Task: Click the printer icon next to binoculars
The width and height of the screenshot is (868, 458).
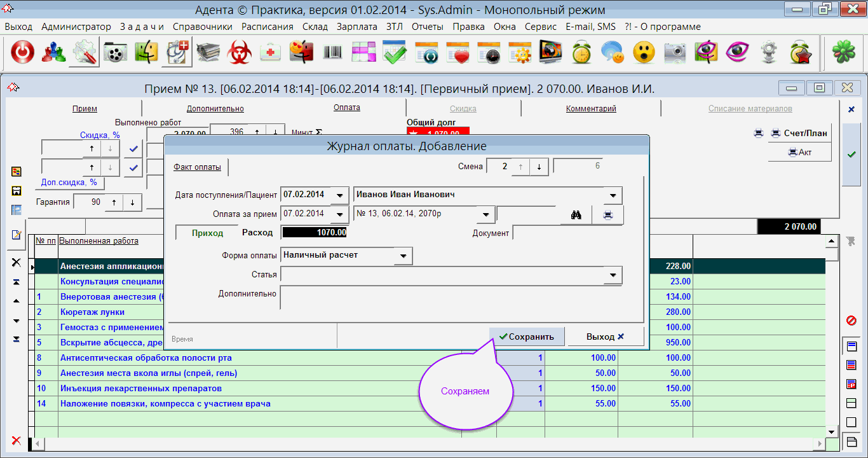Action: click(608, 215)
